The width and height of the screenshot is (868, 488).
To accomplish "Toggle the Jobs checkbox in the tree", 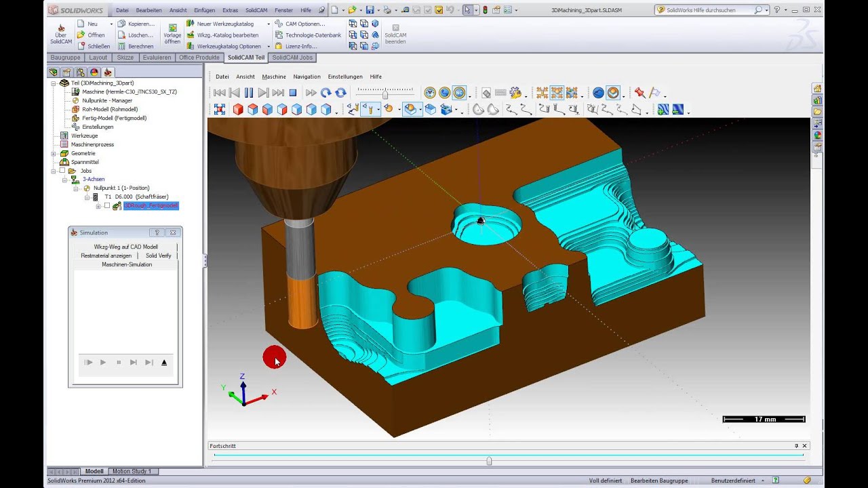I will [62, 171].
